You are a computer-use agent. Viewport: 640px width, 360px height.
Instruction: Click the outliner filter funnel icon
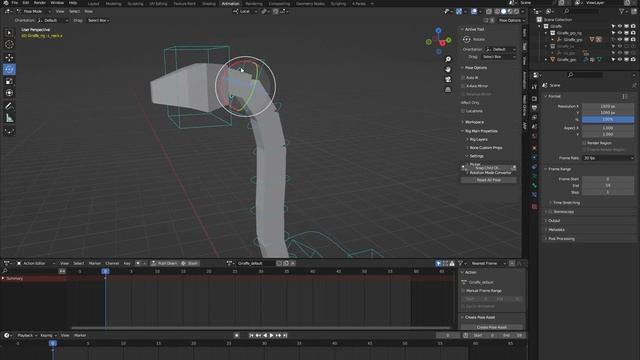(622, 11)
